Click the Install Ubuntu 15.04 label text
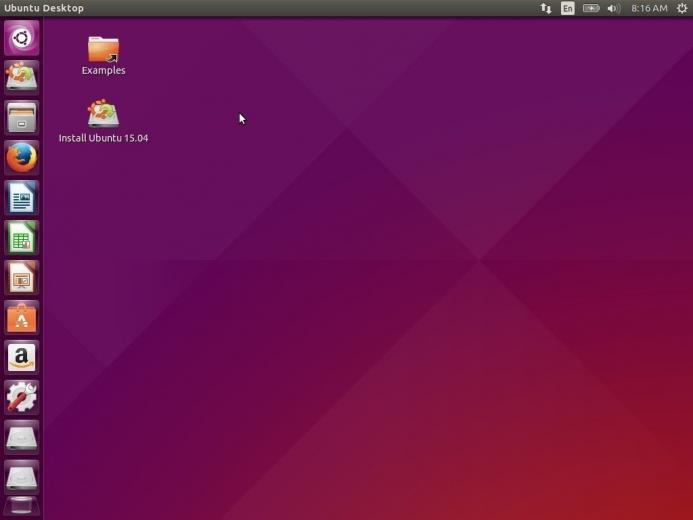Viewport: 693px width, 520px height. coord(103,138)
